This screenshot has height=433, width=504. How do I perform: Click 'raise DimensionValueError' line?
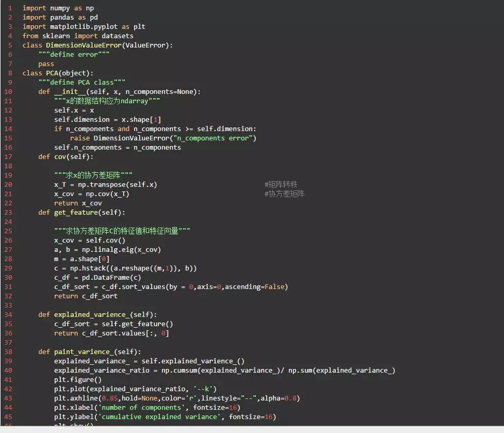coord(164,138)
